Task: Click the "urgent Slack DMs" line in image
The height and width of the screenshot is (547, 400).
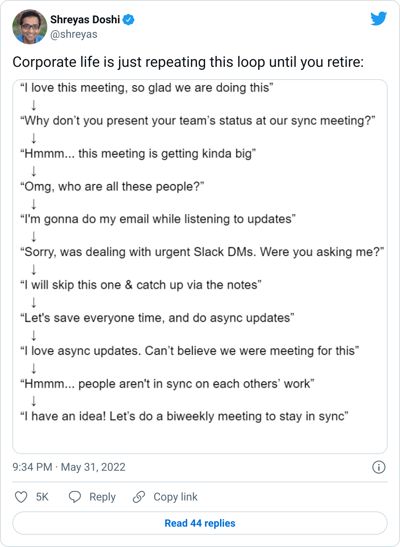Action: pos(202,252)
